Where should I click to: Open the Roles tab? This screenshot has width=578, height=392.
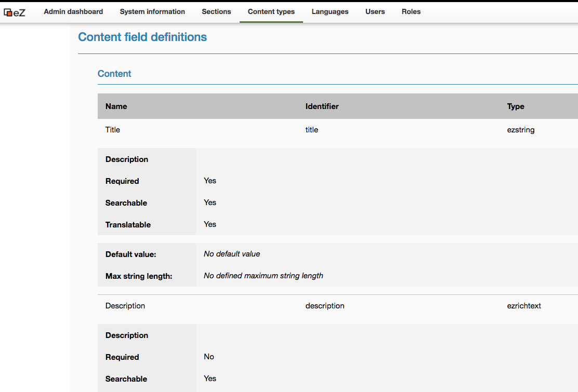(x=411, y=11)
